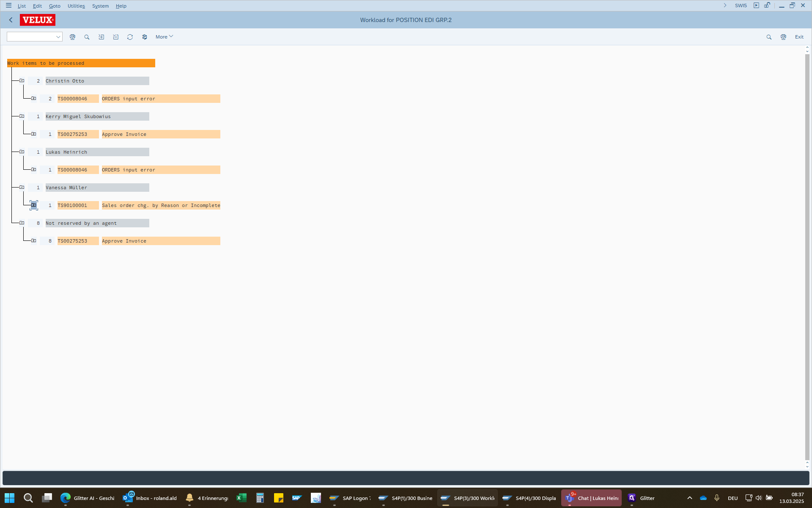Select the Work items to be processed header
The width and height of the screenshot is (812, 508).
[81, 63]
